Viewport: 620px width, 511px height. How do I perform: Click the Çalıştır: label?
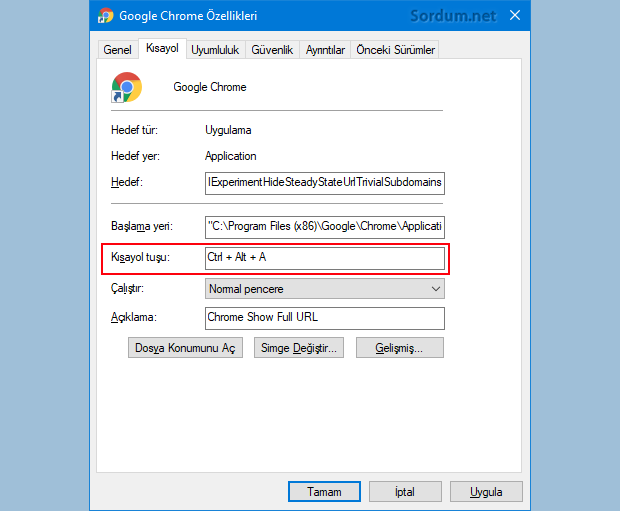coord(127,288)
